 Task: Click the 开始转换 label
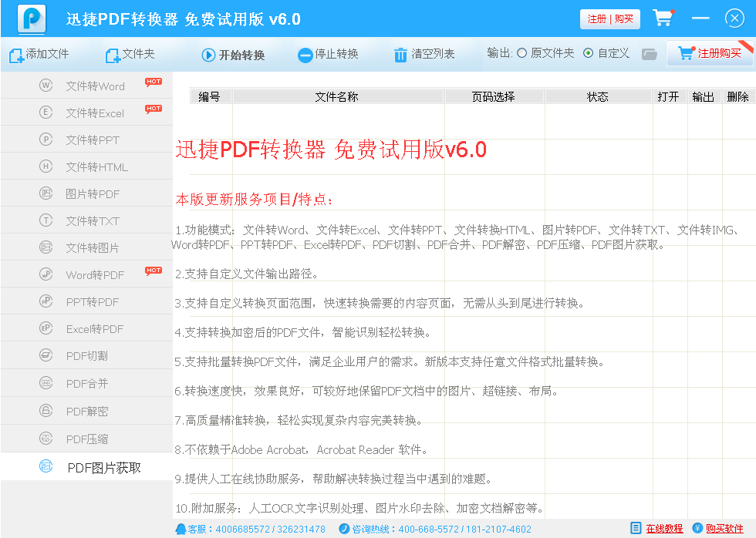(x=242, y=55)
